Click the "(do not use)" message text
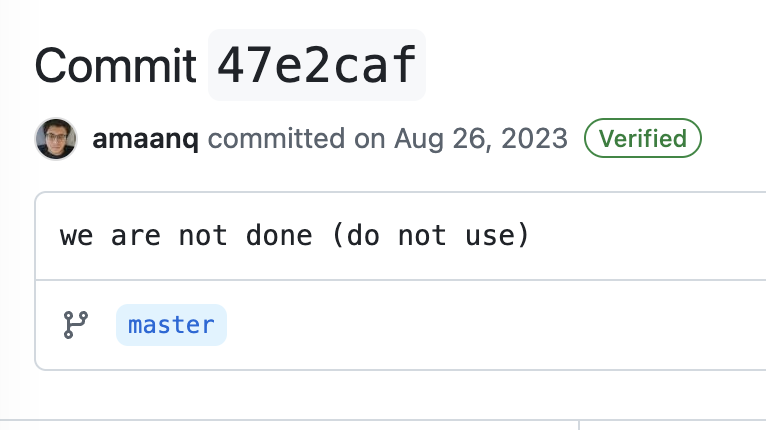 pos(430,237)
